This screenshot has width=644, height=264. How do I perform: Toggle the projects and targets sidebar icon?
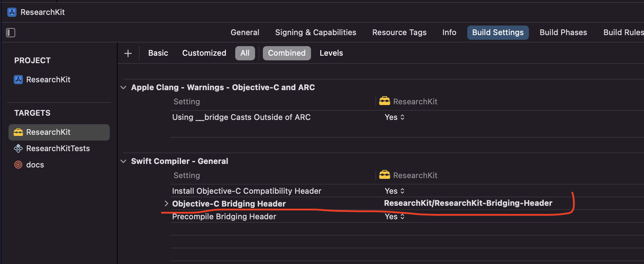pos(11,33)
